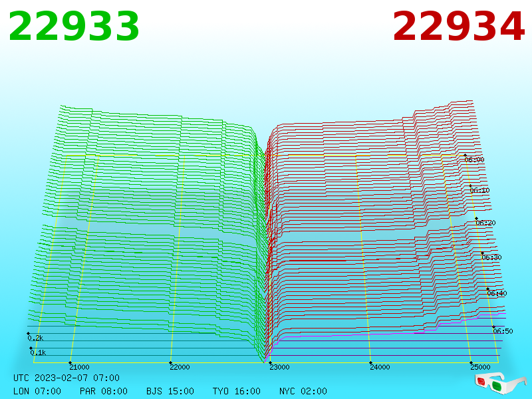532x399 pixels.
Task: Click the 06:10 time axis marker
Action: (479, 190)
